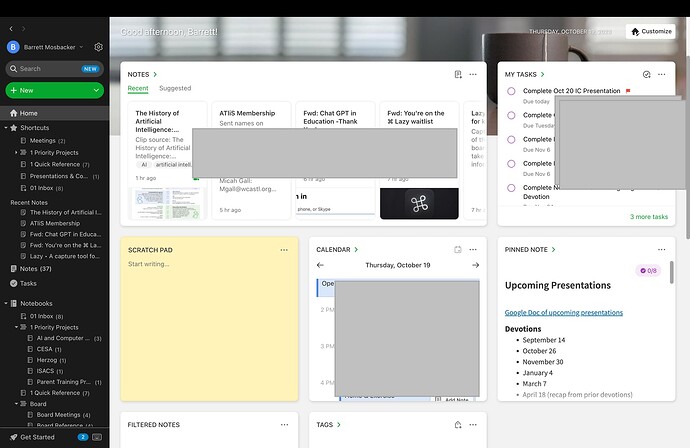Open the New button dropdown arrow
Image resolution: width=690 pixels, height=448 pixels.
96,90
